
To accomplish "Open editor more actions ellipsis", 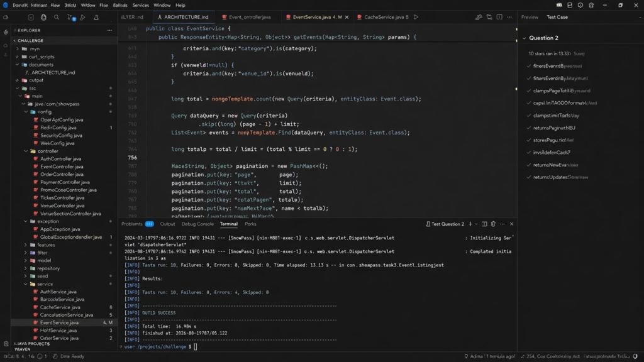I will point(509,17).
